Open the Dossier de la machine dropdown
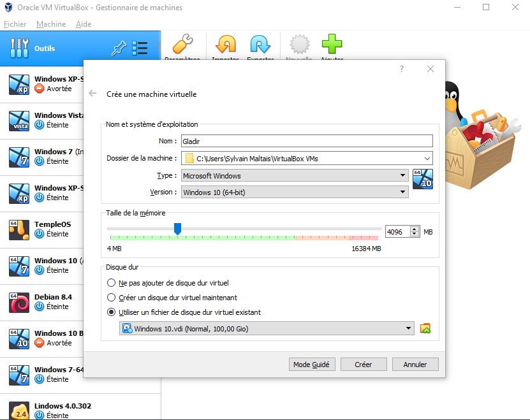Image resolution: width=530 pixels, height=420 pixels. [x=427, y=159]
